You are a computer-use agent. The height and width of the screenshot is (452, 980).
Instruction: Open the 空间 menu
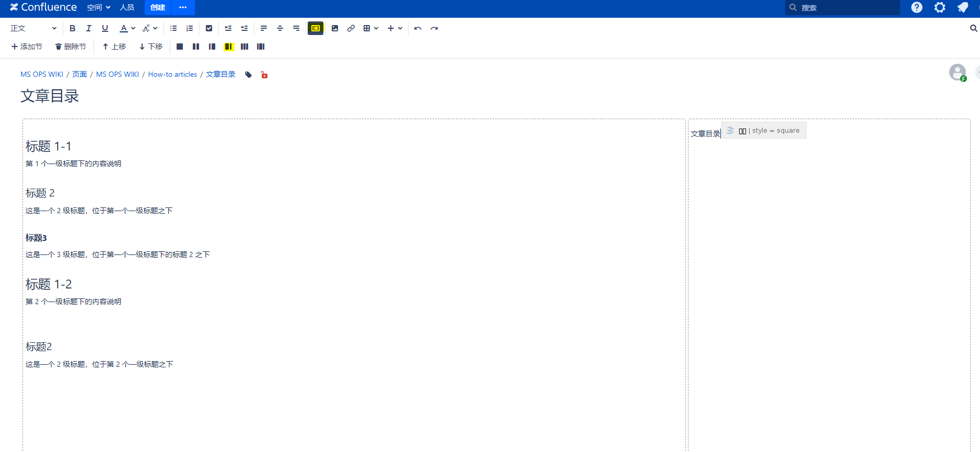click(99, 7)
